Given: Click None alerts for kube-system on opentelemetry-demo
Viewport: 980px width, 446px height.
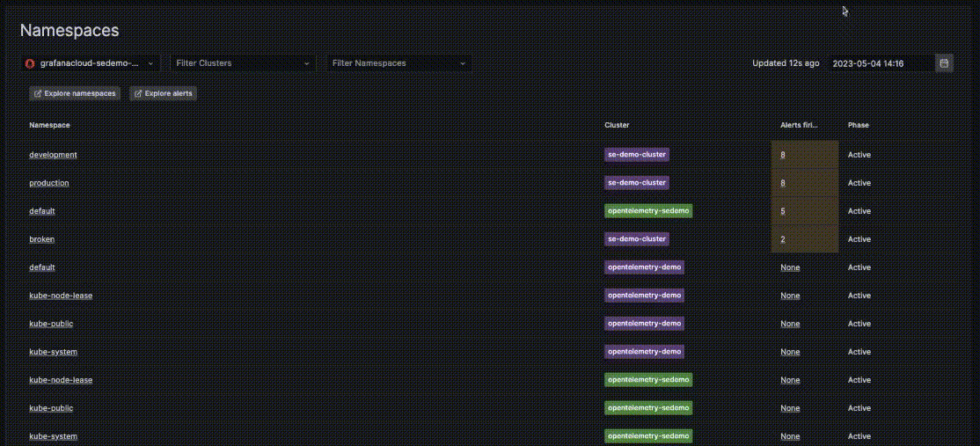Looking at the screenshot, I should point(790,352).
